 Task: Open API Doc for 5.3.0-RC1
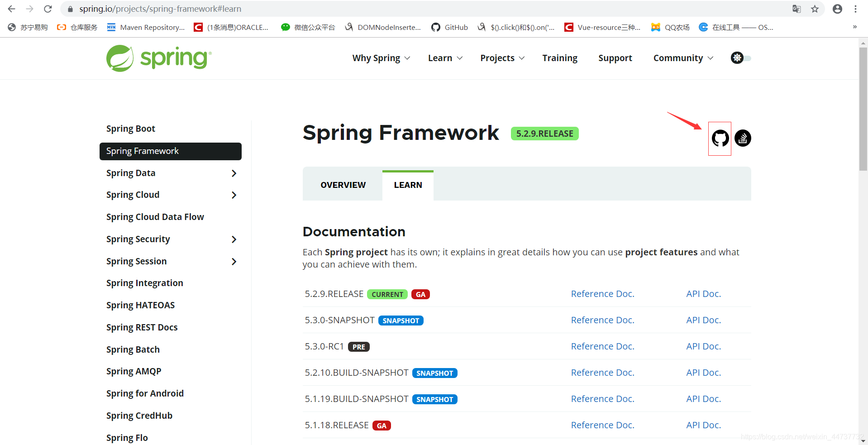[x=703, y=346]
